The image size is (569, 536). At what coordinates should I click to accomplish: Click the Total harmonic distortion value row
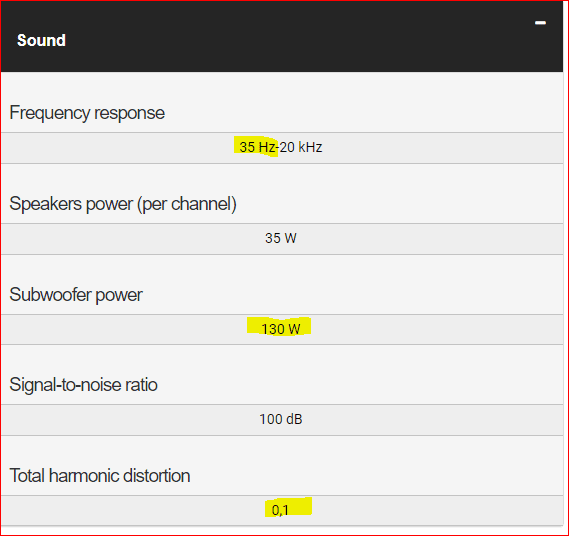[282, 510]
